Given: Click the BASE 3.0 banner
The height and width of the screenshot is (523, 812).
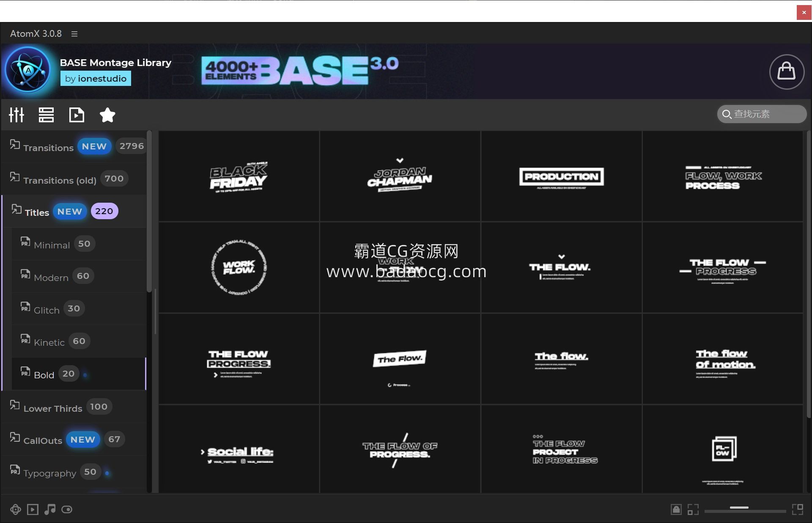Looking at the screenshot, I should pos(300,70).
